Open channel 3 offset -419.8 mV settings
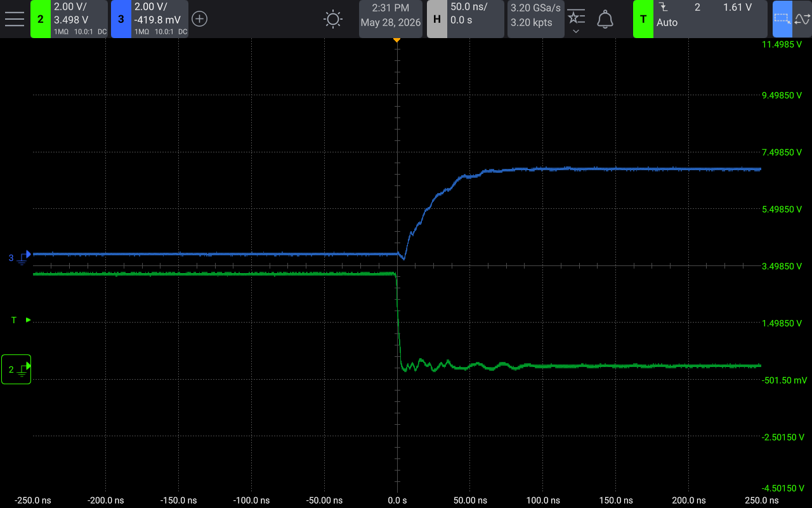This screenshot has height=508, width=812. click(157, 20)
